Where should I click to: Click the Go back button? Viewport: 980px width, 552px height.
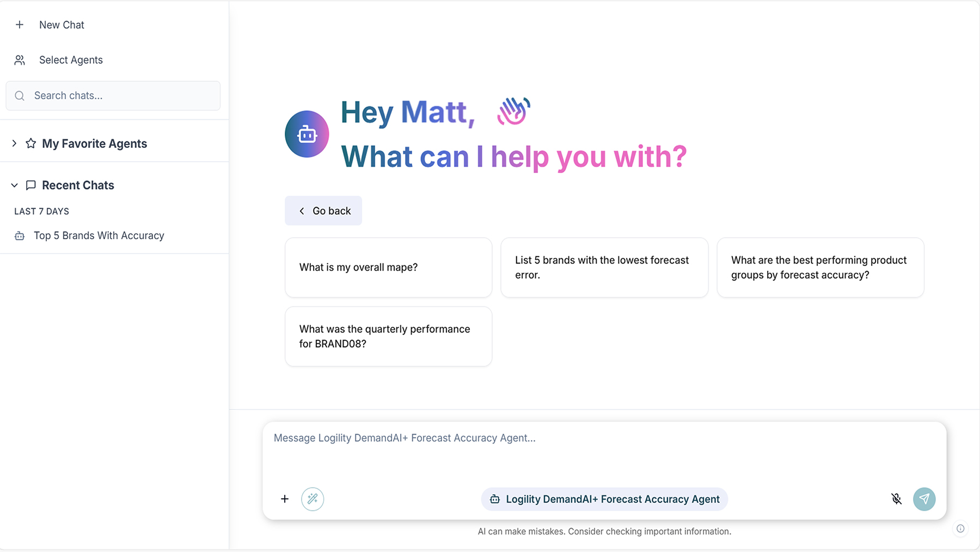(323, 211)
